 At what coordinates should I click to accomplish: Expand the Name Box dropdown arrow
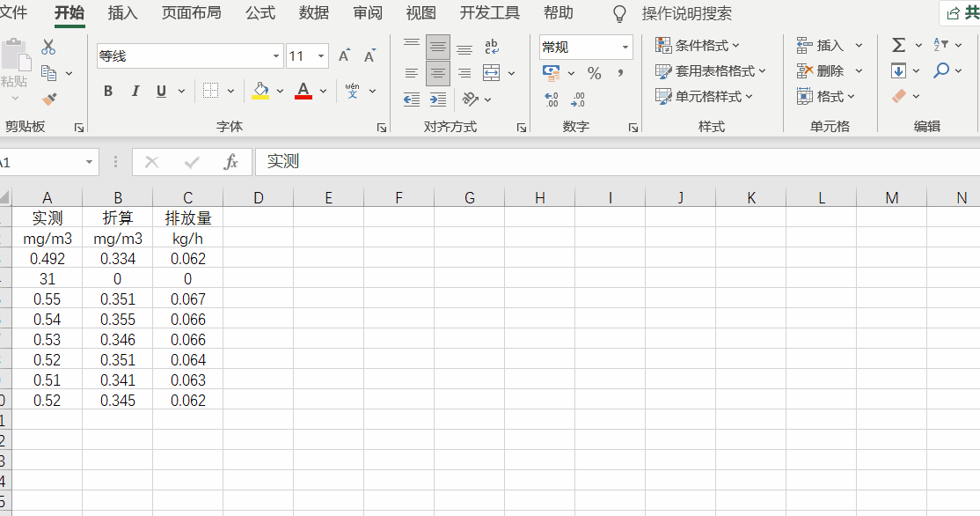click(x=90, y=162)
